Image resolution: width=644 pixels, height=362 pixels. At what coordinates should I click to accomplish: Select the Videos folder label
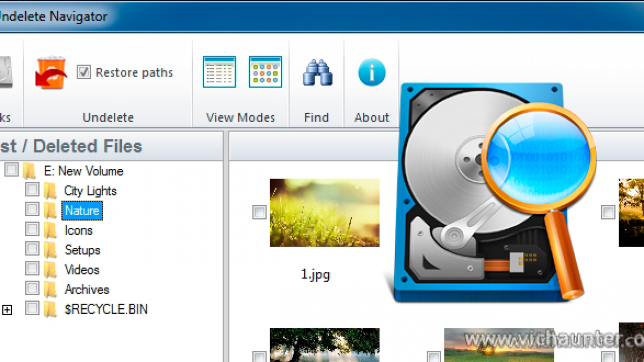82,270
